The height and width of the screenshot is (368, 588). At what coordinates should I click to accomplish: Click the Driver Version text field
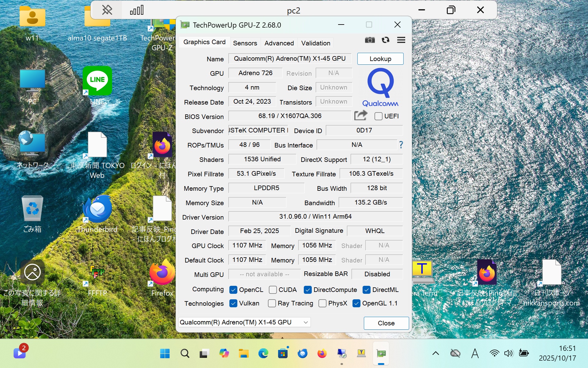[315, 217]
